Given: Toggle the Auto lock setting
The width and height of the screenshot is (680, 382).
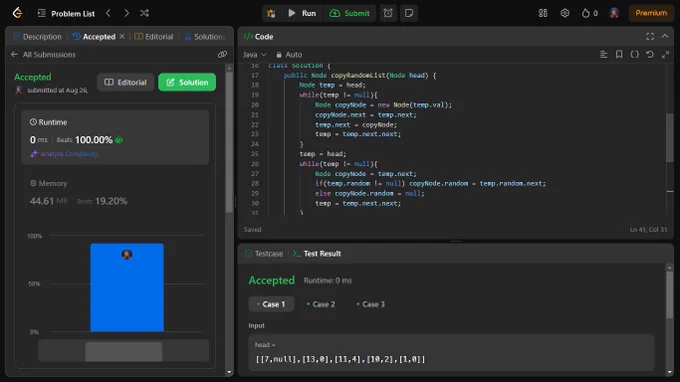Looking at the screenshot, I should coord(289,55).
